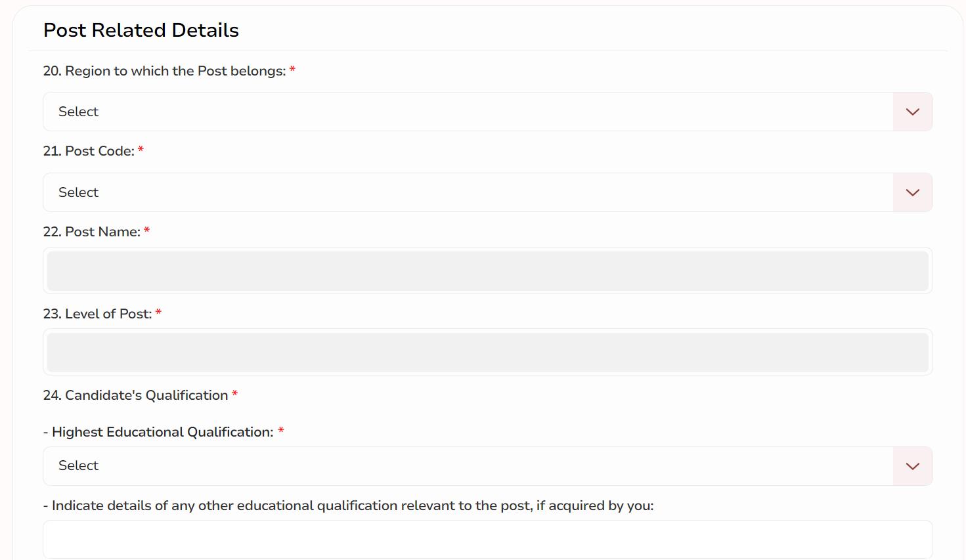Viewport: 966px width, 560px height.
Task: Click the 'Post Related Details' heading
Action: (141, 30)
